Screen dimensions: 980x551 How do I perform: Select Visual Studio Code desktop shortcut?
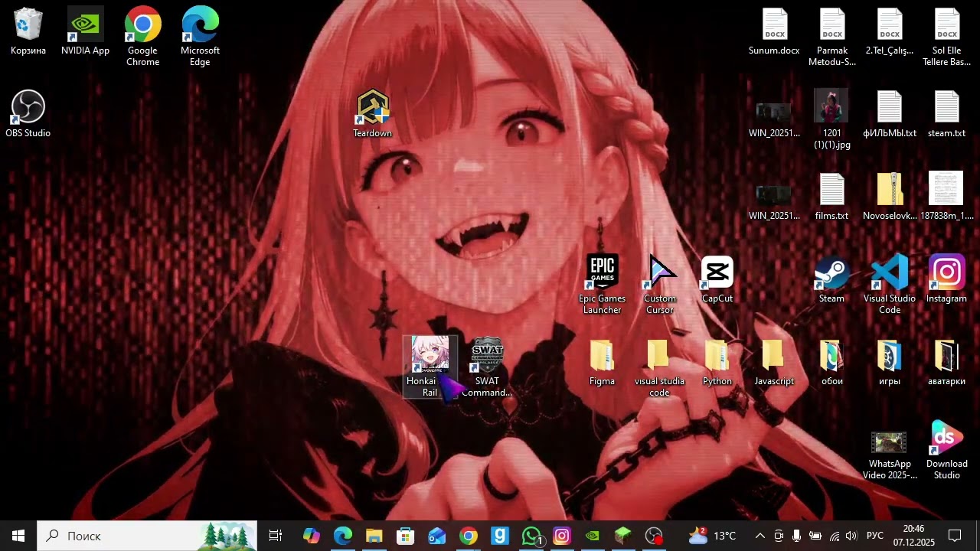(x=890, y=285)
